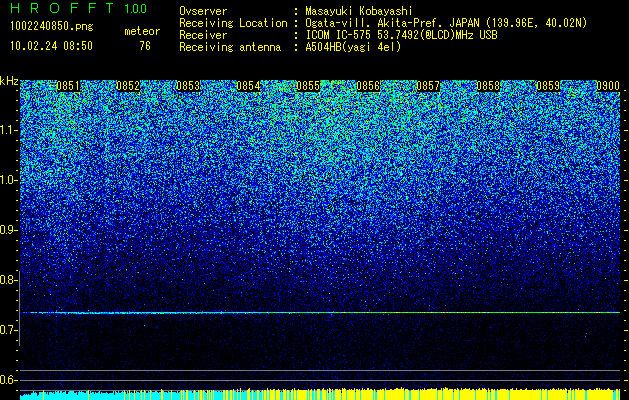
Task: Click the A504HB(yagi 4el) antenna text
Action: click(353, 47)
